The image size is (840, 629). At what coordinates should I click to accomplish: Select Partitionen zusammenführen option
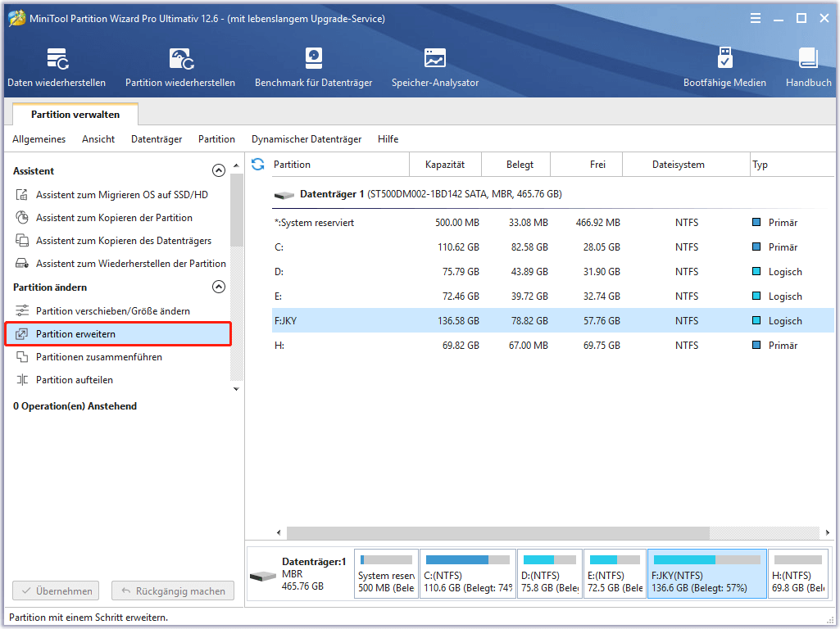(x=98, y=357)
